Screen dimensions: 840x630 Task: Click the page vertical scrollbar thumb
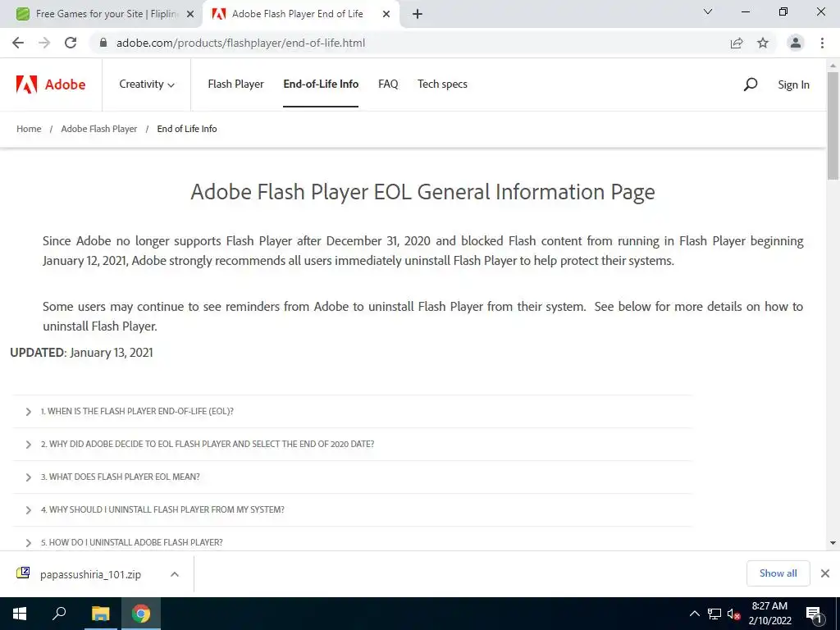833,126
